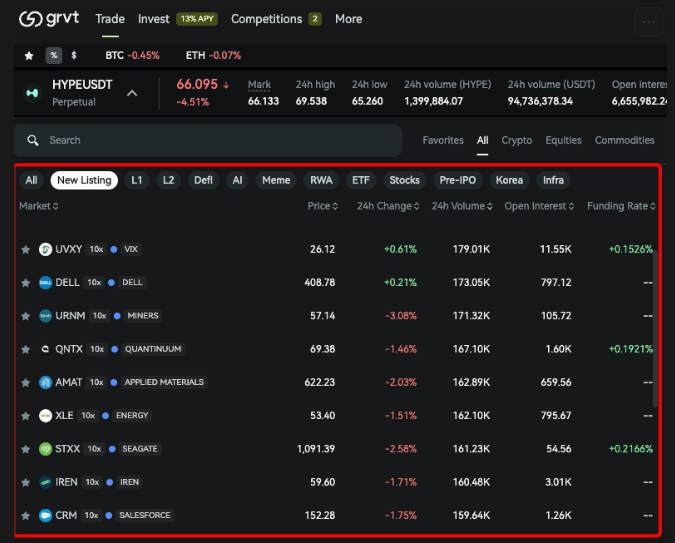Click the STXX logo icon
The height and width of the screenshot is (543, 675).
click(x=45, y=449)
